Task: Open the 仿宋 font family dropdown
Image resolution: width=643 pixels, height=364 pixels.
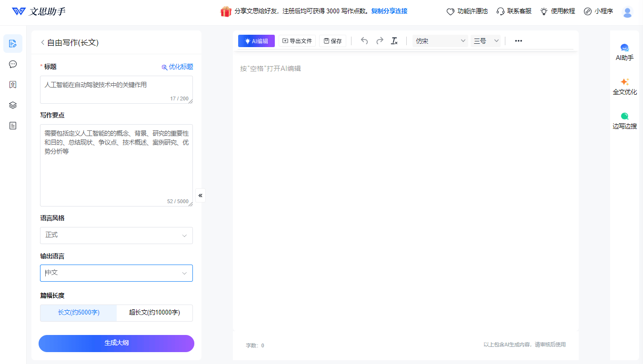Action: click(x=440, y=41)
